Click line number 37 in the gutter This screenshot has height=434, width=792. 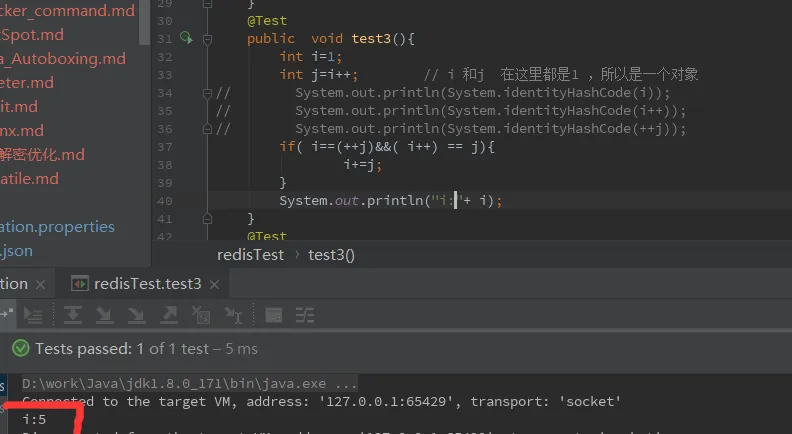tap(165, 147)
